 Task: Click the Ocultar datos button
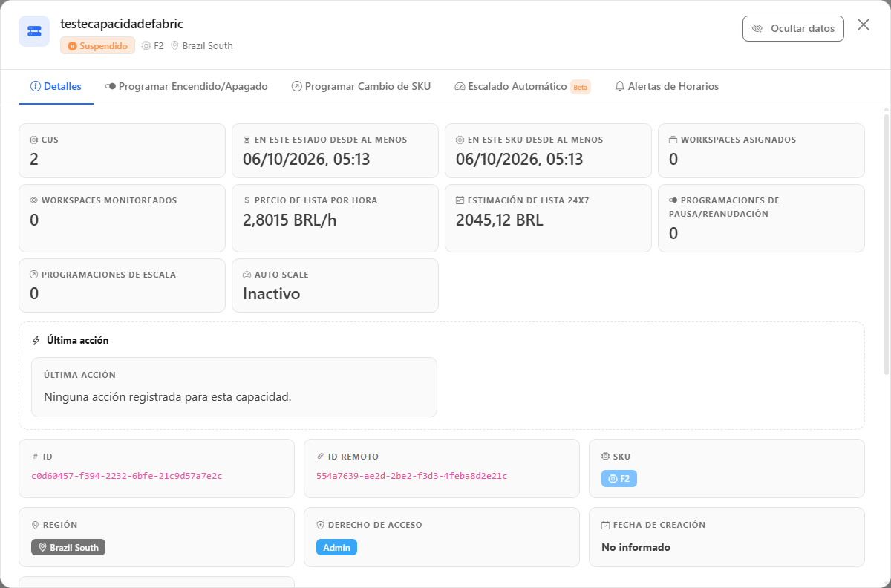click(793, 28)
